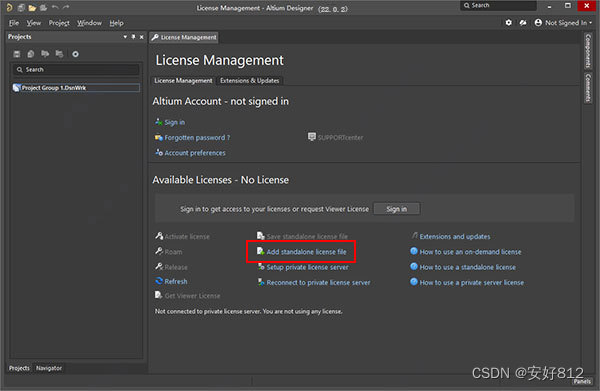The height and width of the screenshot is (391, 600).
Task: Click the notifications icon beside gear
Action: tap(523, 23)
